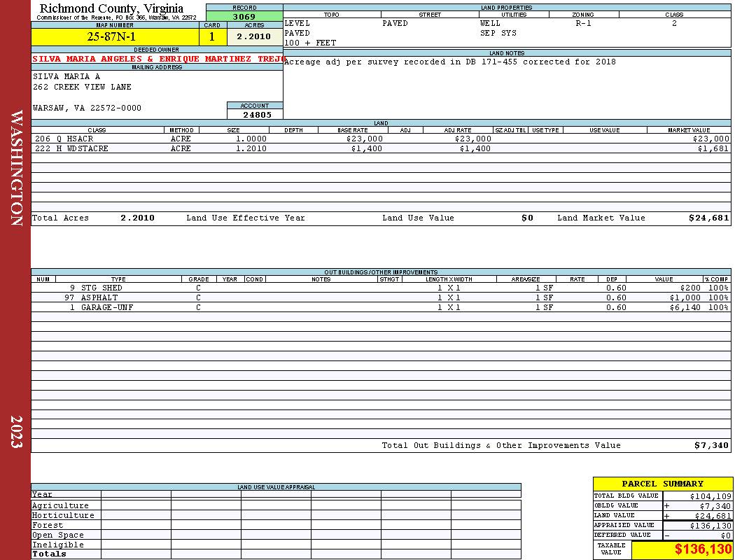735x560 pixels.
Task: Click the Land Market Value $24,681
Action: [708, 218]
